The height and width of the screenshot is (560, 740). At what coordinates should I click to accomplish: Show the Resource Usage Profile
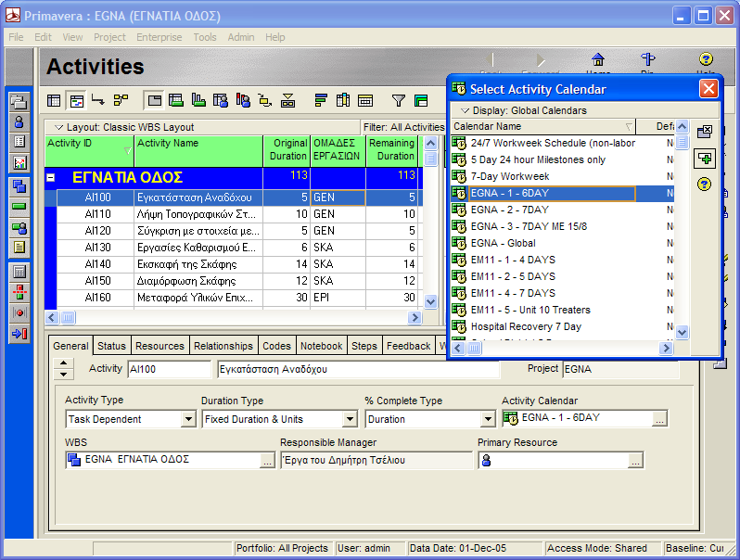243,100
